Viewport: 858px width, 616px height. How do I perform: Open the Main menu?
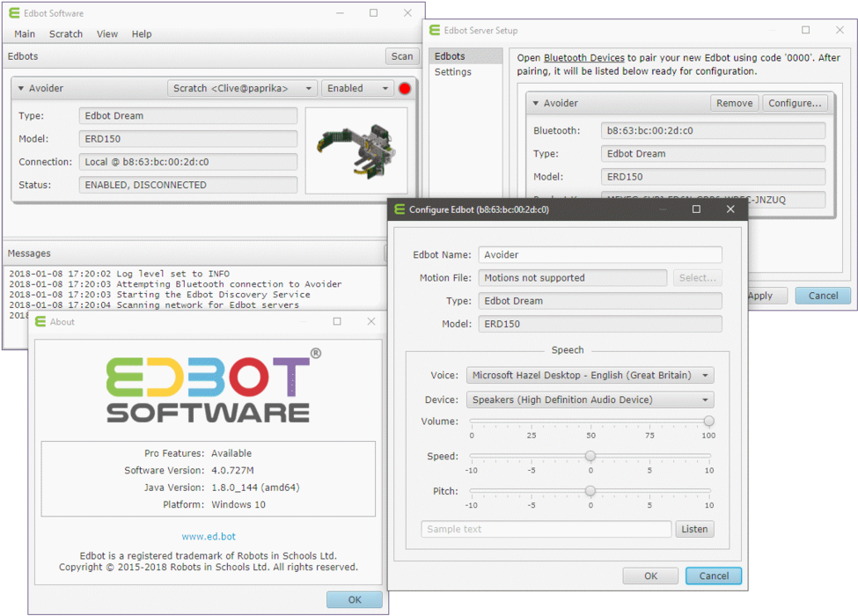pyautogui.click(x=25, y=34)
